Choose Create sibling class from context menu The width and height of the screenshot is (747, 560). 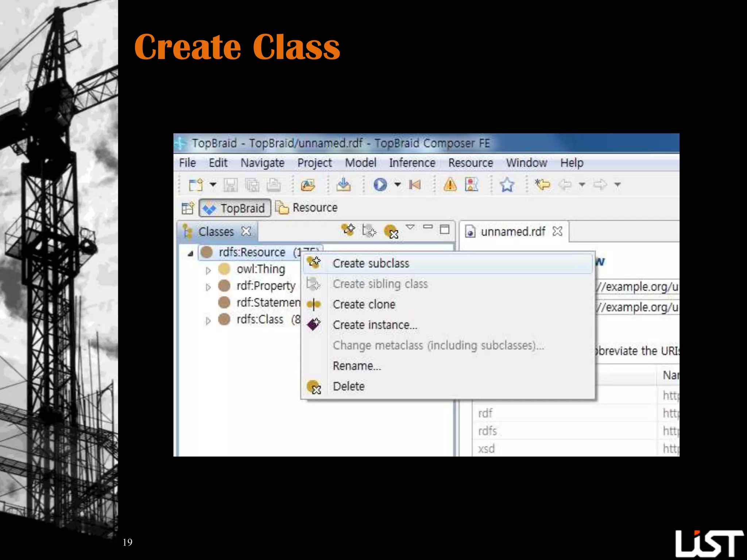(448, 284)
